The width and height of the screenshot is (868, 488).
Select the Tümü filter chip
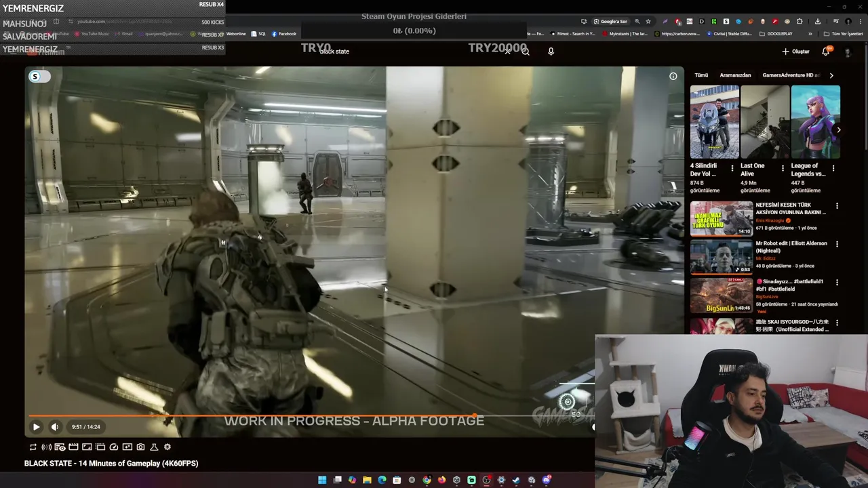tap(701, 75)
